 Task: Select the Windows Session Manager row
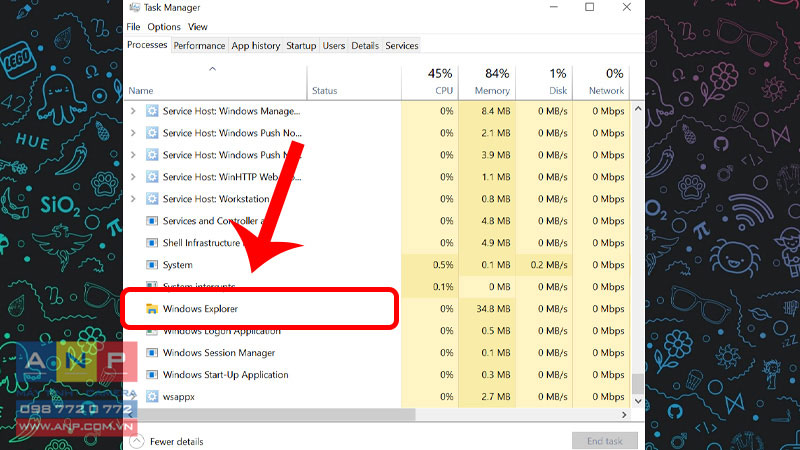[x=377, y=353]
